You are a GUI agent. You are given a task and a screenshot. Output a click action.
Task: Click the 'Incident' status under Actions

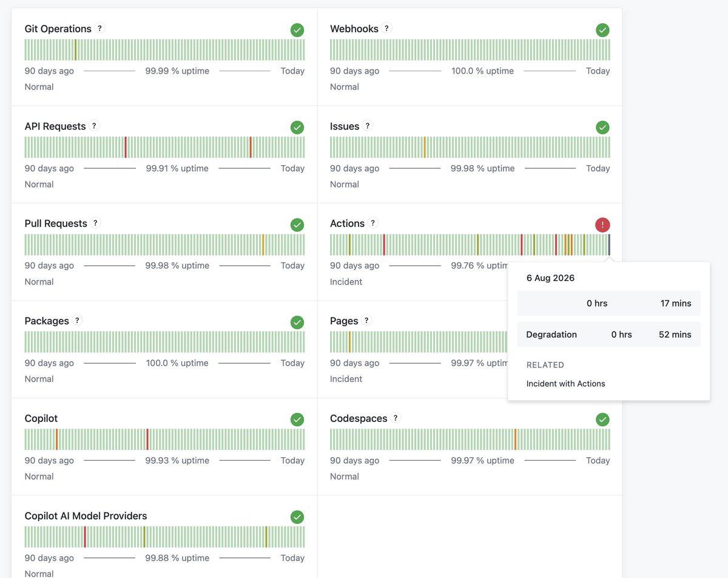point(346,282)
